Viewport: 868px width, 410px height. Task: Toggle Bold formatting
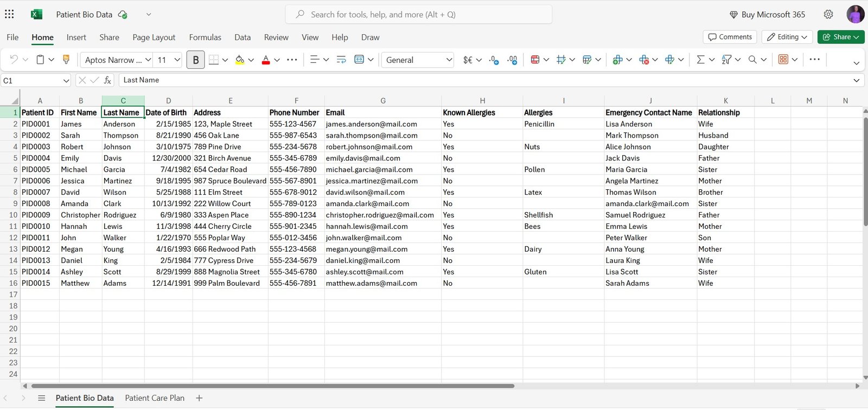point(196,60)
